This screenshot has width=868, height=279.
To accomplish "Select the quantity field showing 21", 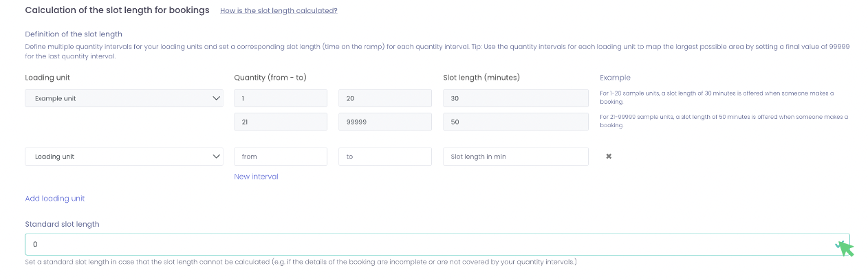I will [280, 122].
